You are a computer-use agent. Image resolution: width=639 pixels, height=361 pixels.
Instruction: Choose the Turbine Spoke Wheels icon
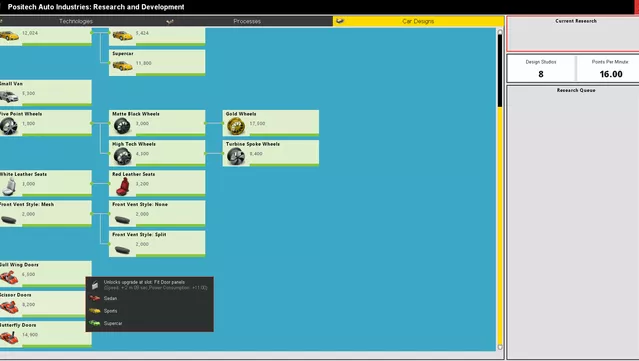pyautogui.click(x=236, y=156)
